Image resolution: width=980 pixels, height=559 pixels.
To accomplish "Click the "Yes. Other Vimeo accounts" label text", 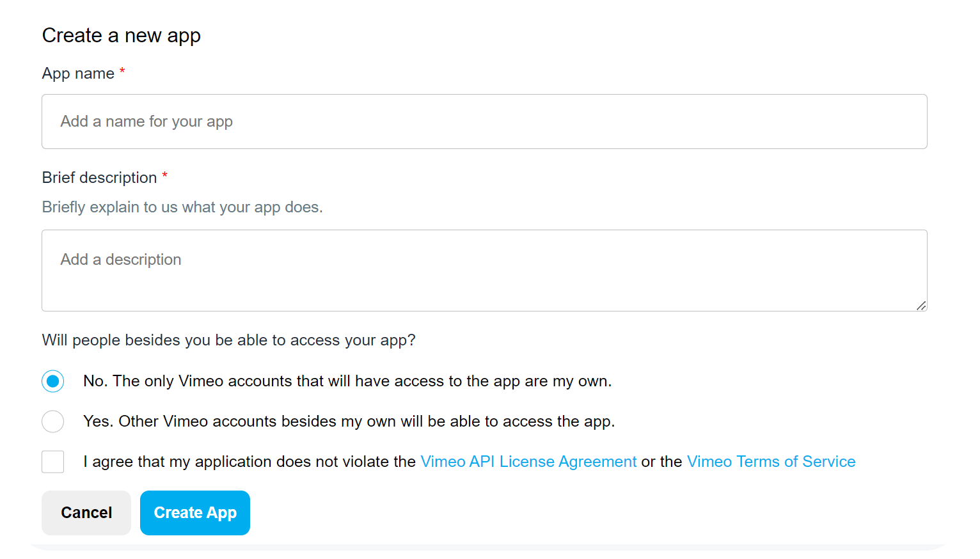I will 349,421.
